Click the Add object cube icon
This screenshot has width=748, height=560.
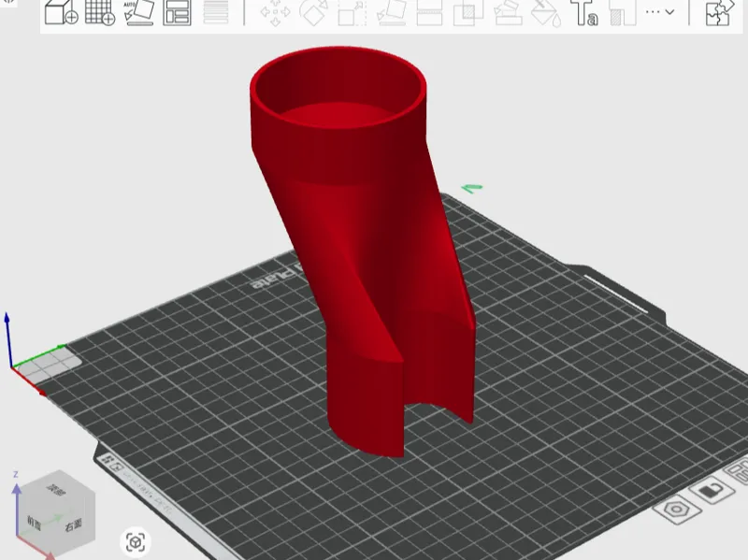coord(61,12)
